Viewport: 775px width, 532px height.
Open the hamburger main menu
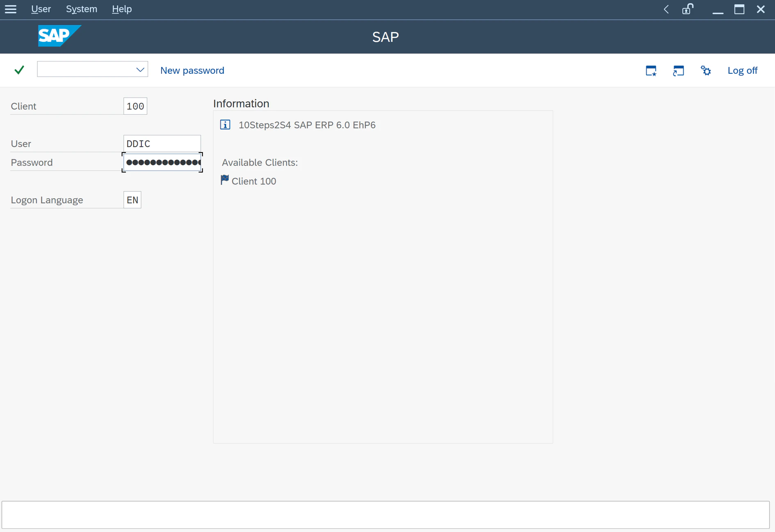pyautogui.click(x=11, y=9)
